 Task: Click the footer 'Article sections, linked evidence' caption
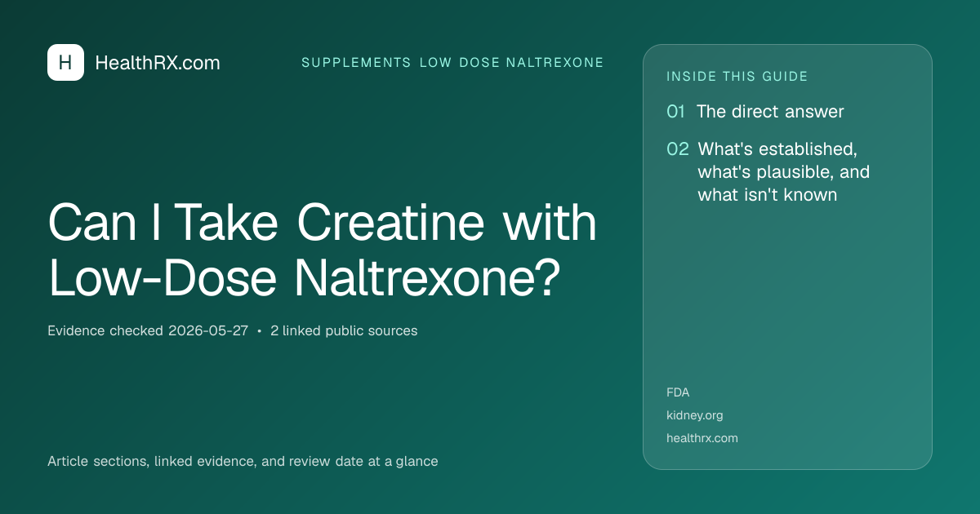[243, 461]
